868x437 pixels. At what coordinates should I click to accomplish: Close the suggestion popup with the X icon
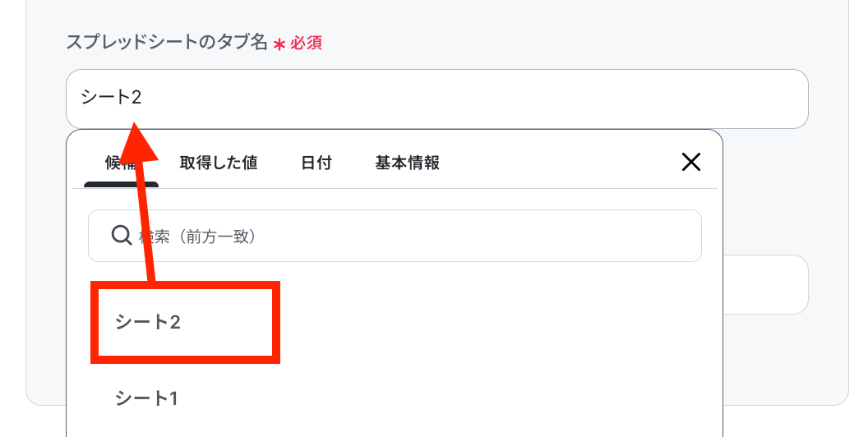[691, 162]
